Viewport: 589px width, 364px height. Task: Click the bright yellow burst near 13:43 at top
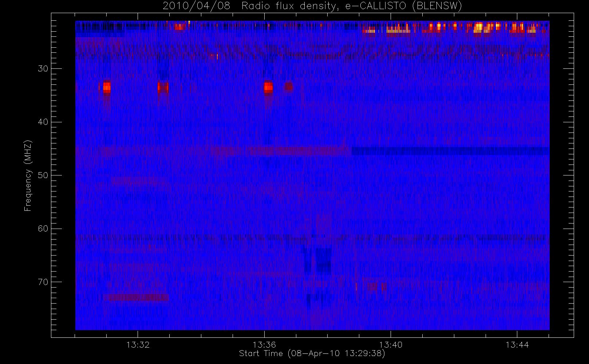coord(479,27)
